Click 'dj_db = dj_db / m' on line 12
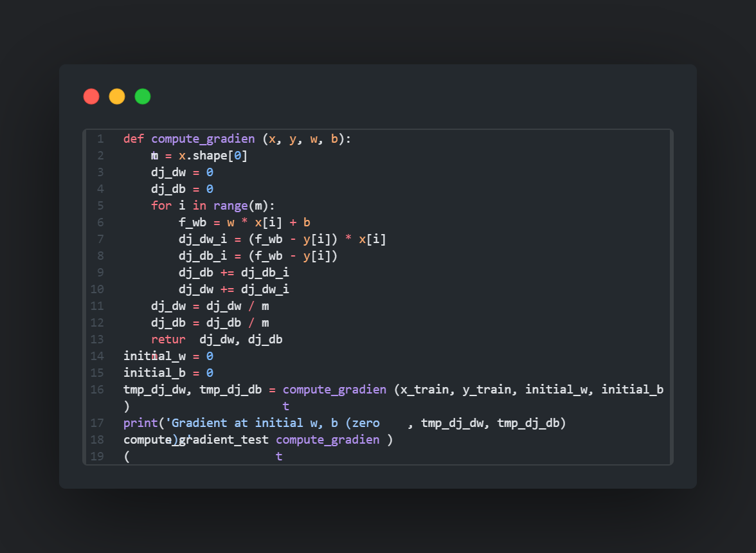 (x=210, y=323)
